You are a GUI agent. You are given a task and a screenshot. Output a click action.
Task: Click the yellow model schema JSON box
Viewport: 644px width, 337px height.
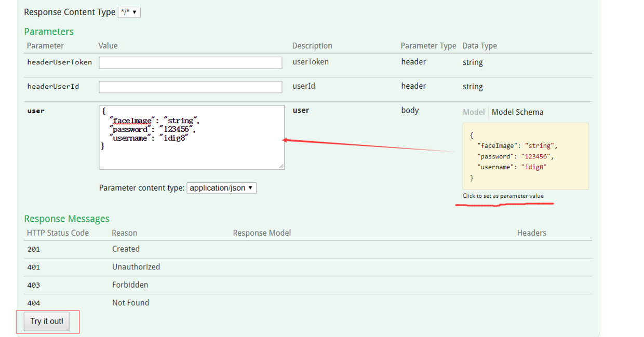[x=525, y=156]
